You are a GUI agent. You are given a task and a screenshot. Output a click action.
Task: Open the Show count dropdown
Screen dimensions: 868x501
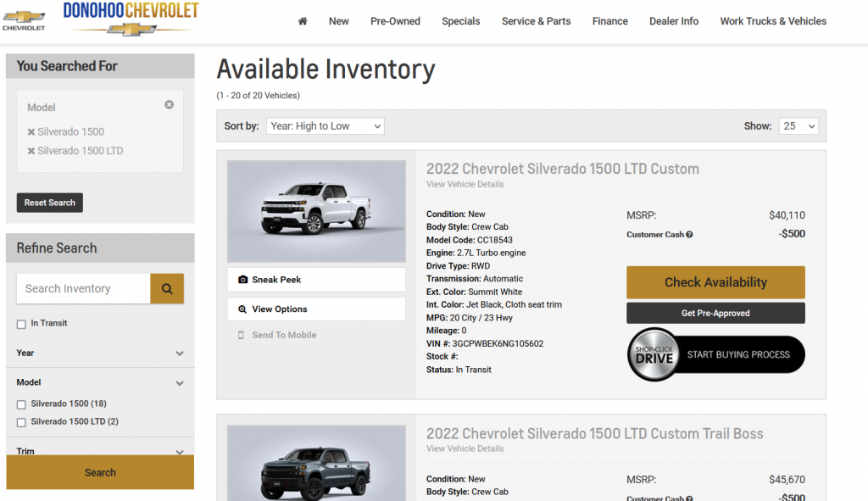[798, 126]
